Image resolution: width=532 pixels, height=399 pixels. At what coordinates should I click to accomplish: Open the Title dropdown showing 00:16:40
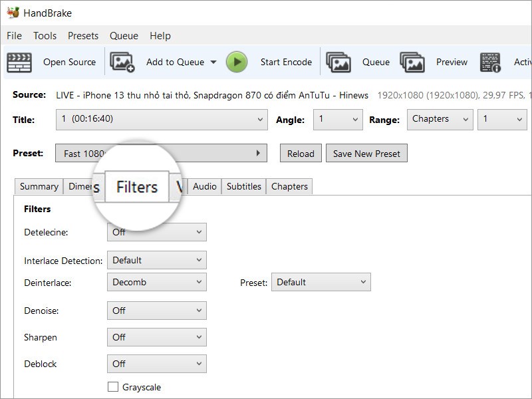click(162, 120)
